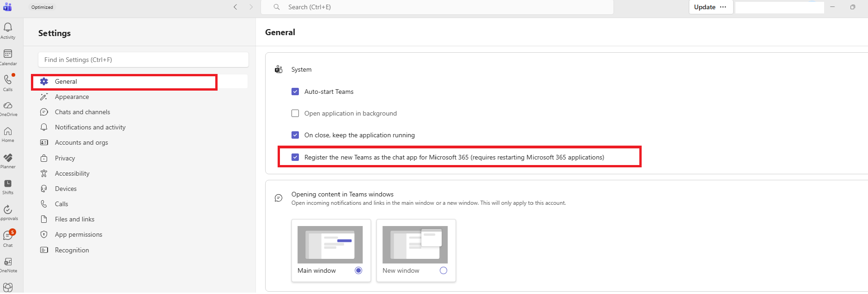Open the OneNote app icon
Screen dimensions: 868x294
(8, 262)
